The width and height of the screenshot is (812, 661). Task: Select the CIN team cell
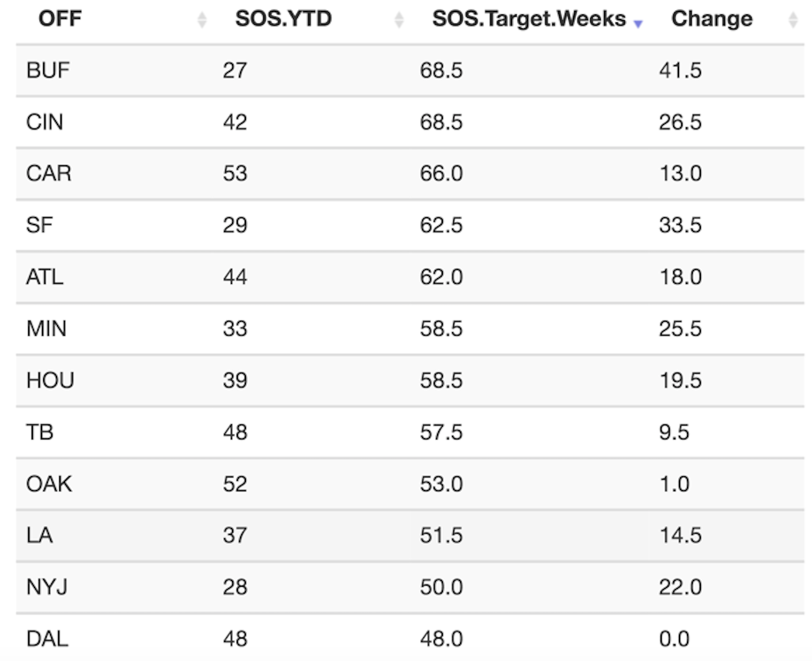click(44, 123)
